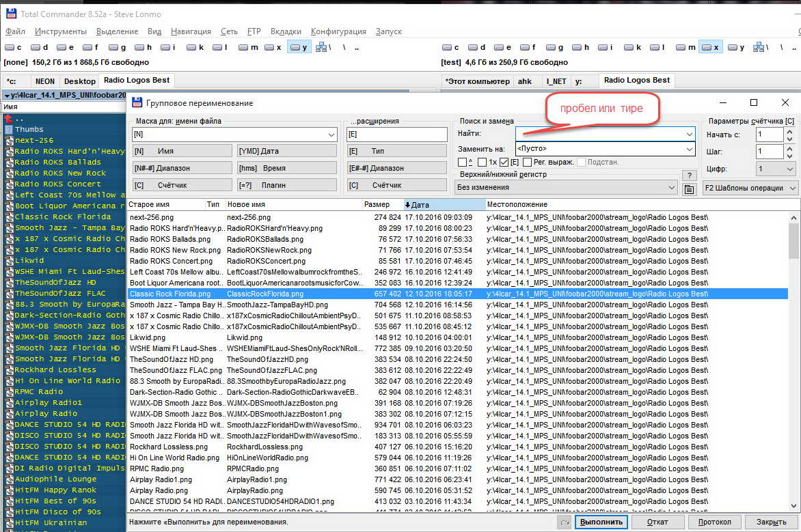
Task: Open the Конфигурация menu
Action: point(338,31)
